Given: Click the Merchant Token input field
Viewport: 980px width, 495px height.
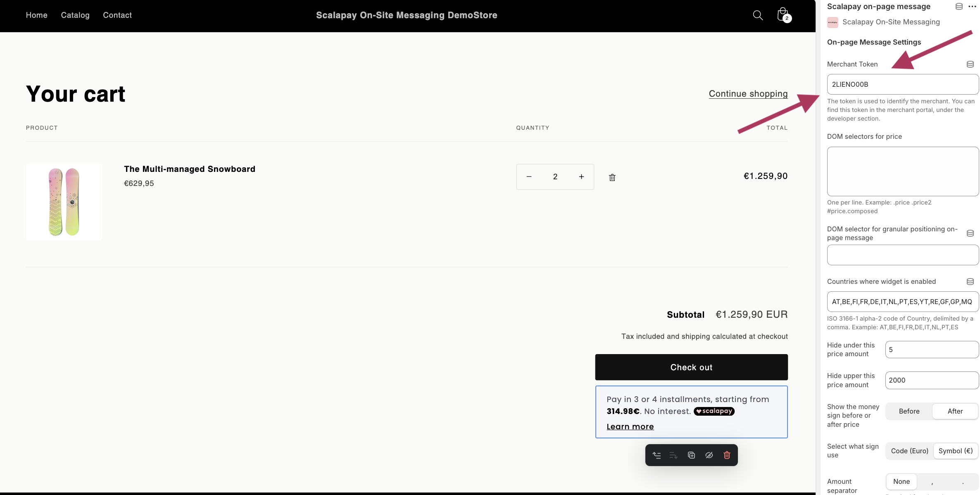Looking at the screenshot, I should pos(902,85).
